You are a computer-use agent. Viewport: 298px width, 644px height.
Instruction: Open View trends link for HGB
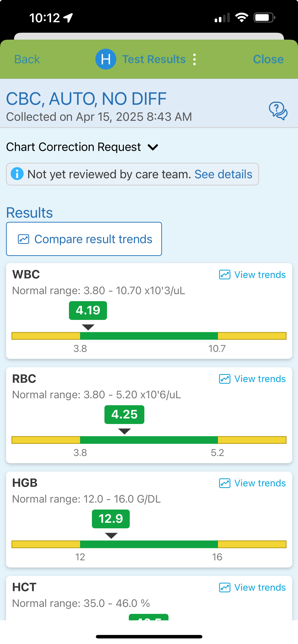260,483
